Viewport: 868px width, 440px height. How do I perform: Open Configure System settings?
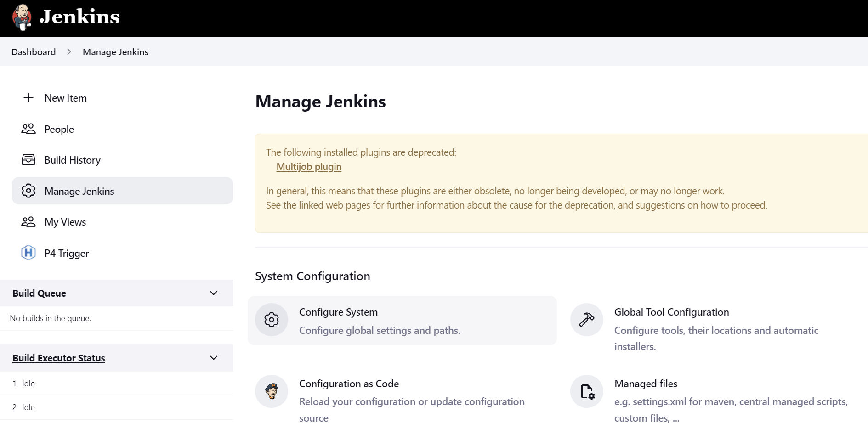[338, 312]
